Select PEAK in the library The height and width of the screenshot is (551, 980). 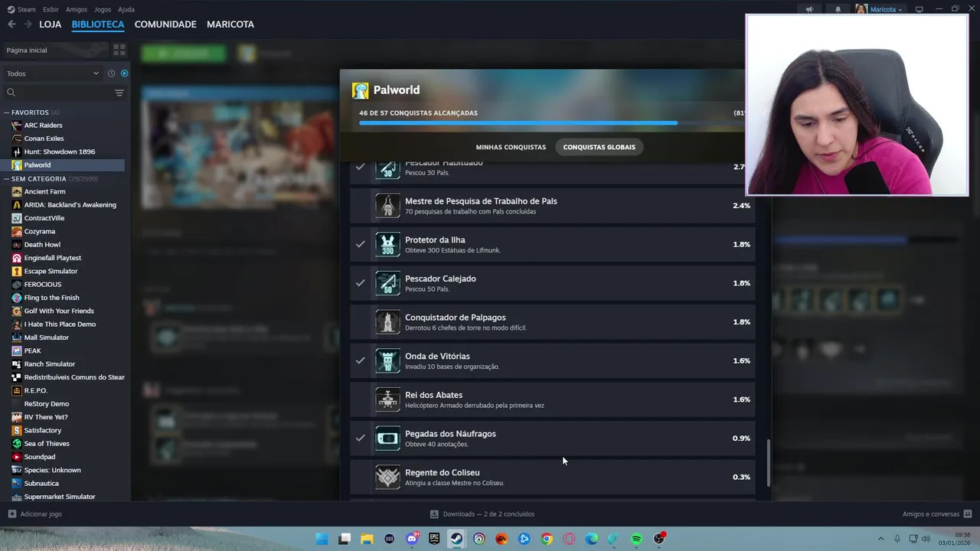[32, 350]
